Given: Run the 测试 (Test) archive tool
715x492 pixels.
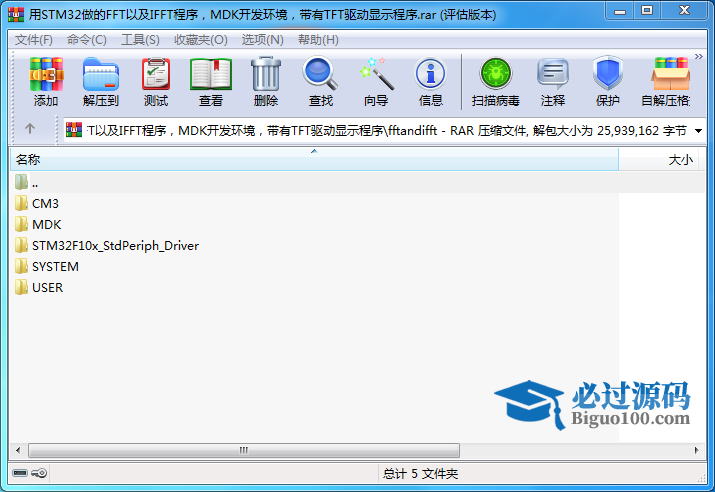Looking at the screenshot, I should tap(156, 74).
